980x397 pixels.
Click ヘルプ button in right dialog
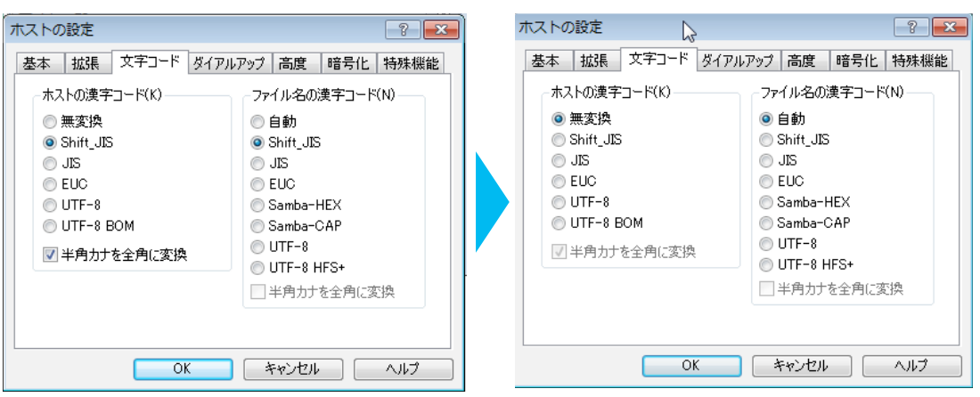click(911, 365)
